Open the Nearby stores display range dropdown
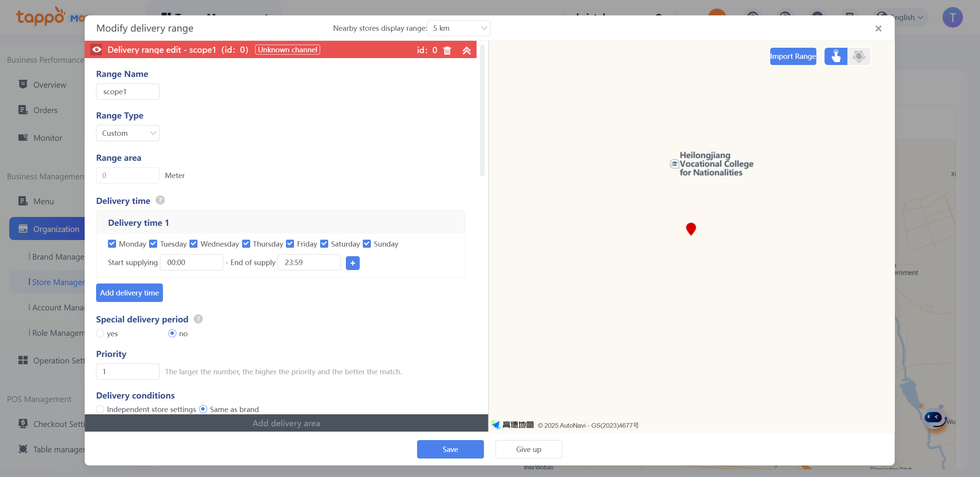 (x=458, y=28)
